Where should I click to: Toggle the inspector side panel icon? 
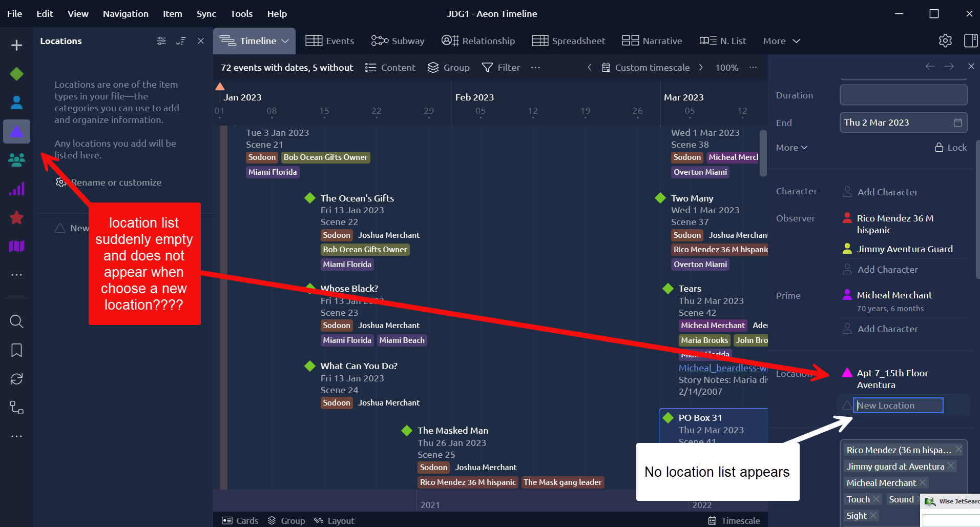[970, 41]
